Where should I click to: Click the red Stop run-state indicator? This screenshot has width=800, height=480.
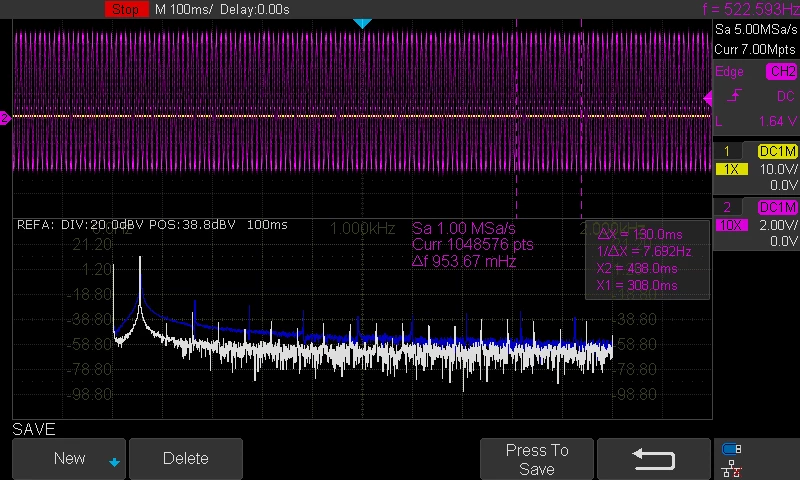127,9
